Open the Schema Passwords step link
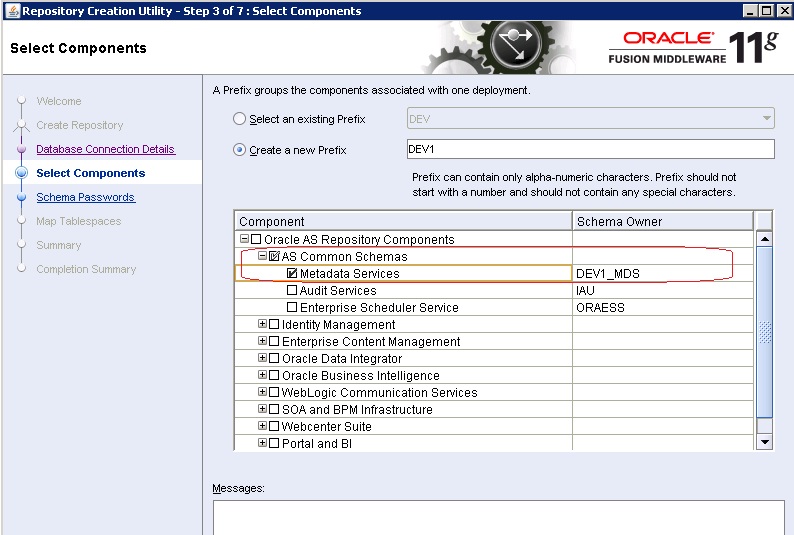This screenshot has height=535, width=794. coord(86,197)
